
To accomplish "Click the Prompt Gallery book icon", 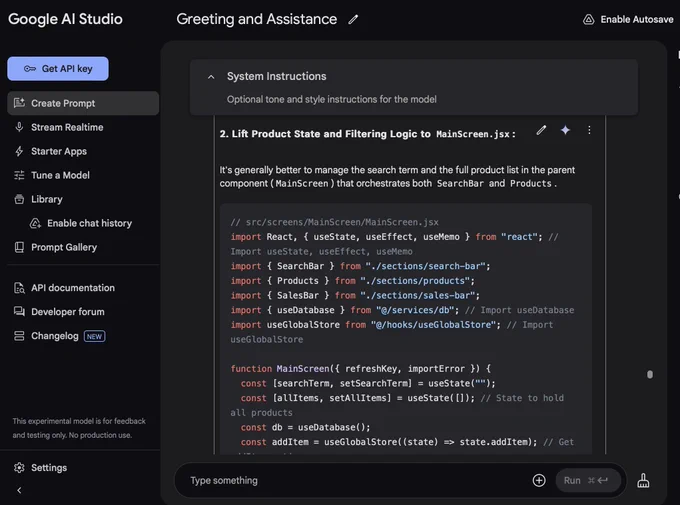I will click(x=19, y=247).
